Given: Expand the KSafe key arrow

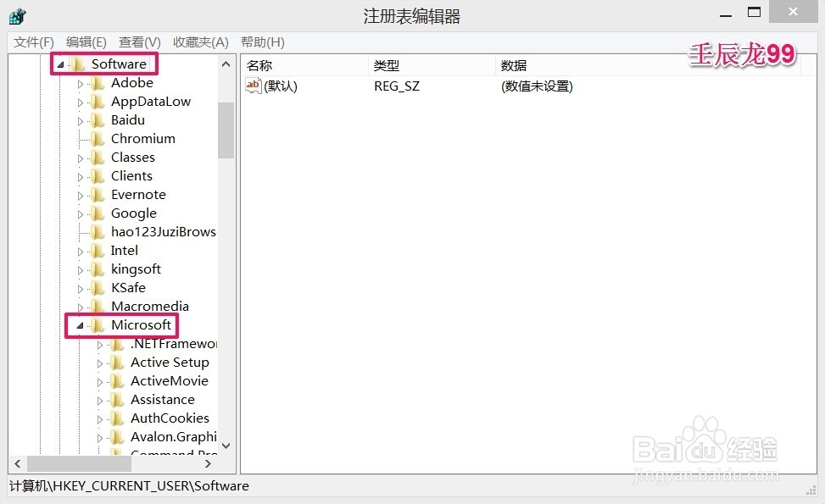Looking at the screenshot, I should pos(80,289).
